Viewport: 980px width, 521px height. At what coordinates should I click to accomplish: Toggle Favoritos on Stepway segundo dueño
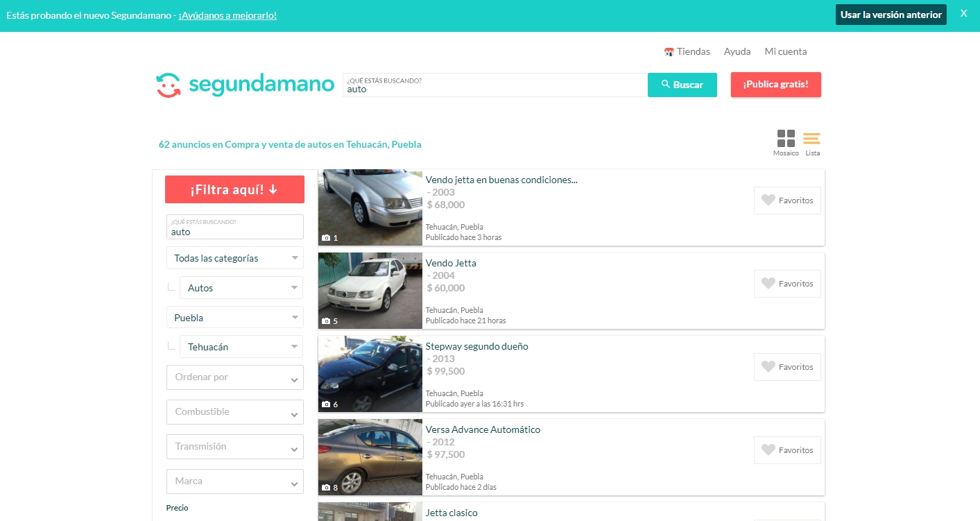pyautogui.click(x=787, y=367)
